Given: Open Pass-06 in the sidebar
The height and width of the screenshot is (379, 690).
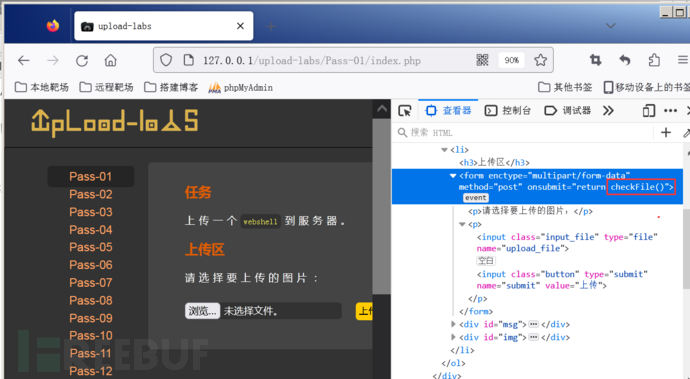Looking at the screenshot, I should coord(91,265).
